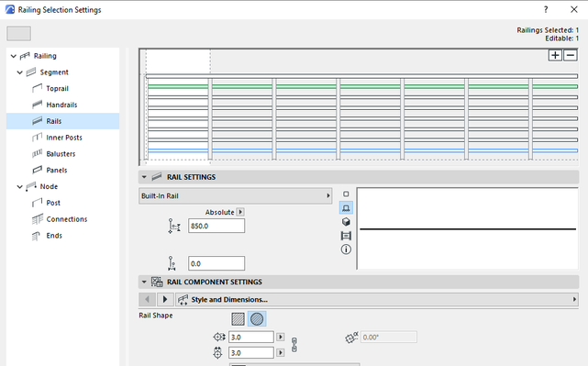This screenshot has height=366, width=588.
Task: Edit the 0.0 offset field
Action: [x=216, y=263]
